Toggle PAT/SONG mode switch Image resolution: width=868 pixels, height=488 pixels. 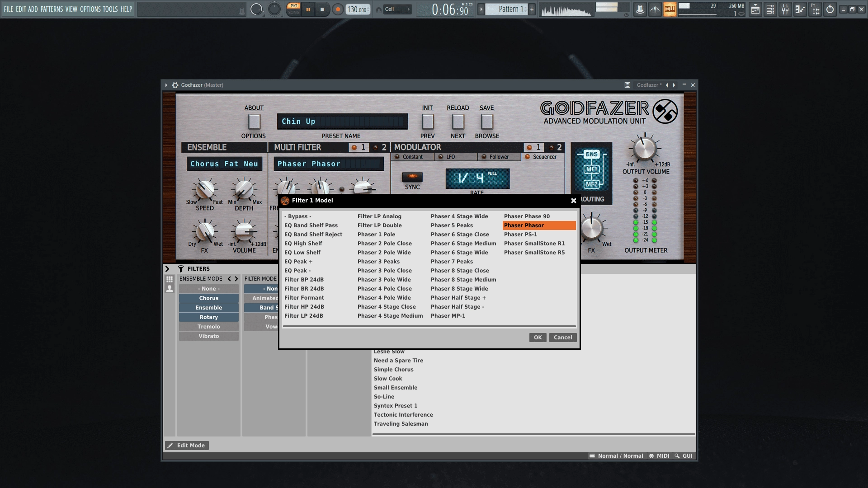(x=294, y=9)
